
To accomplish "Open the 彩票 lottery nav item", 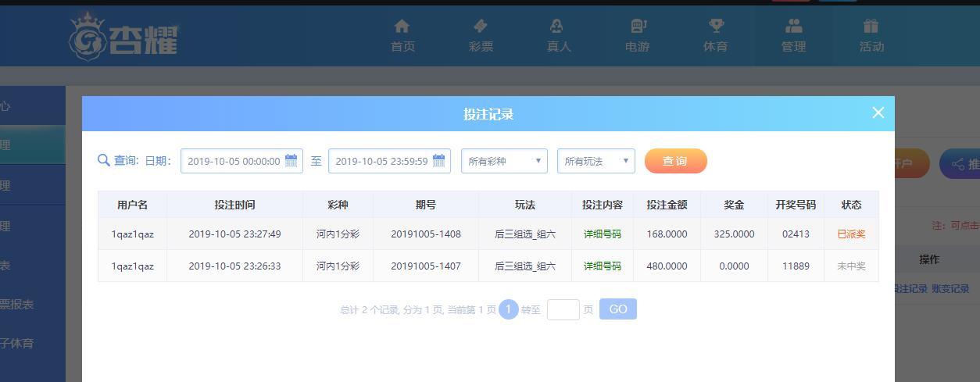I will pos(481,36).
